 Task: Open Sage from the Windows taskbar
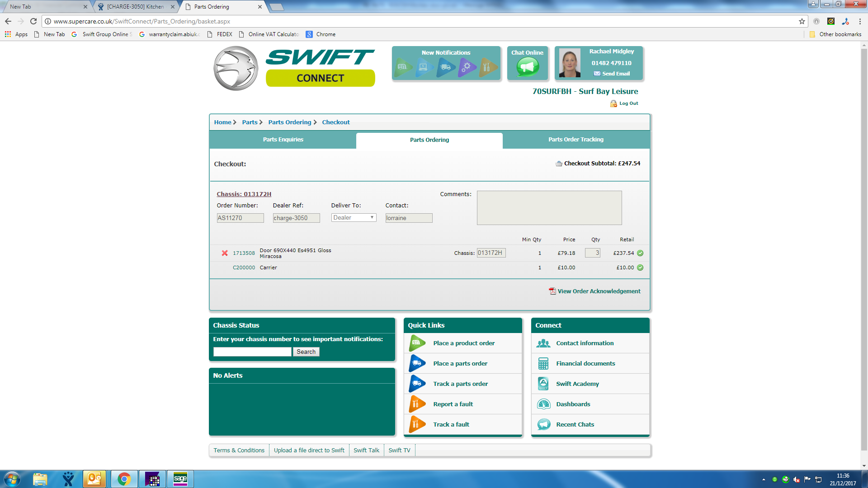coord(180,479)
